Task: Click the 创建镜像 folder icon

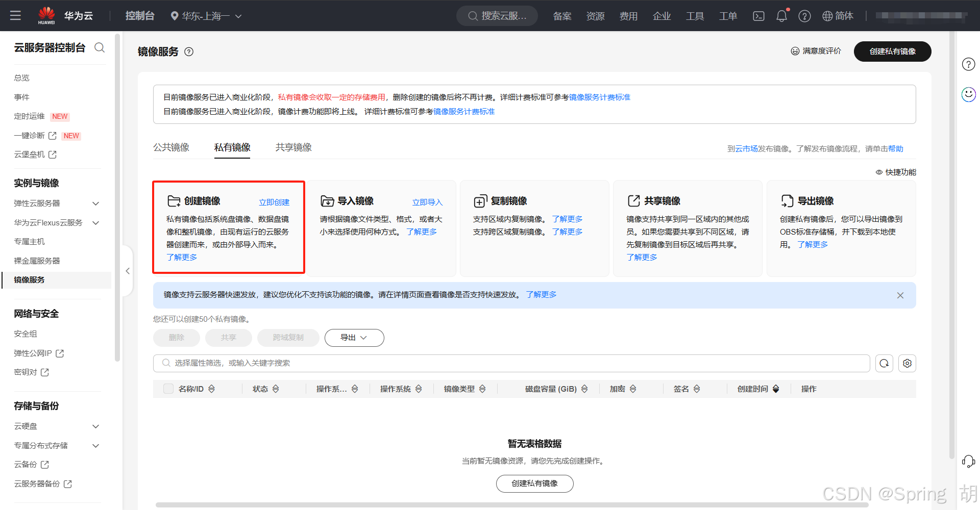Action: point(174,201)
